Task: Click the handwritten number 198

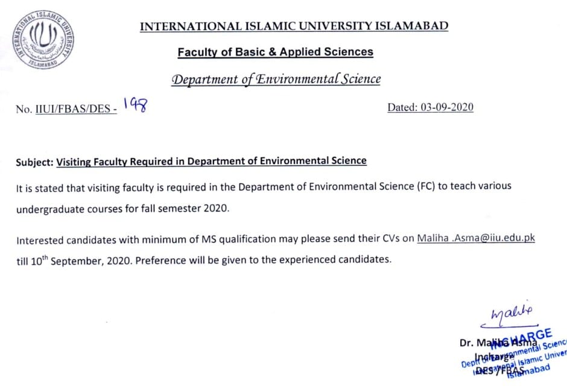Action: pos(135,105)
